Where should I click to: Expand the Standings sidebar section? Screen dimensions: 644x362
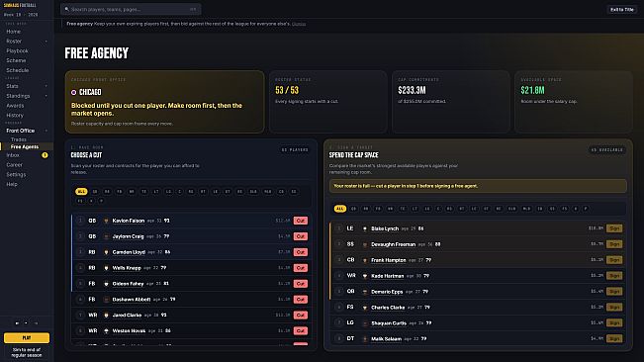tap(46, 96)
